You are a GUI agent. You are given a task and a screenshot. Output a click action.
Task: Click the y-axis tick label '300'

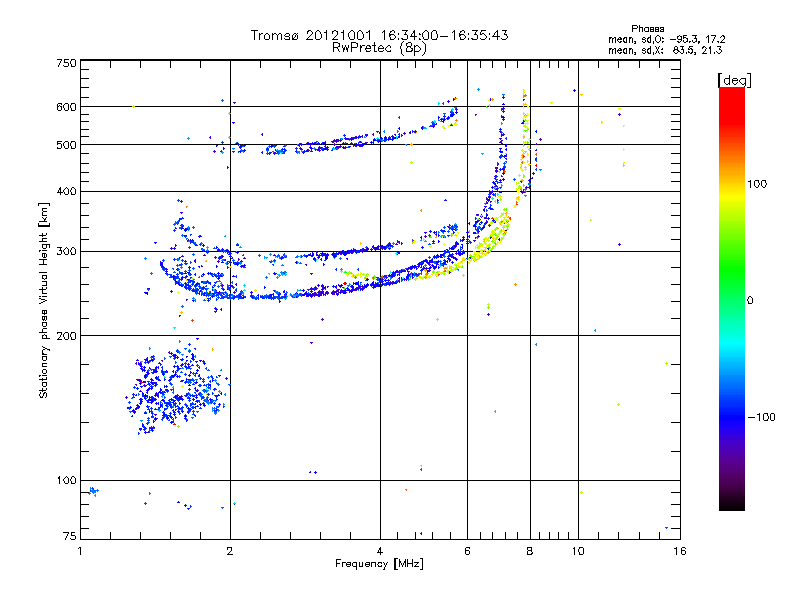coord(66,251)
